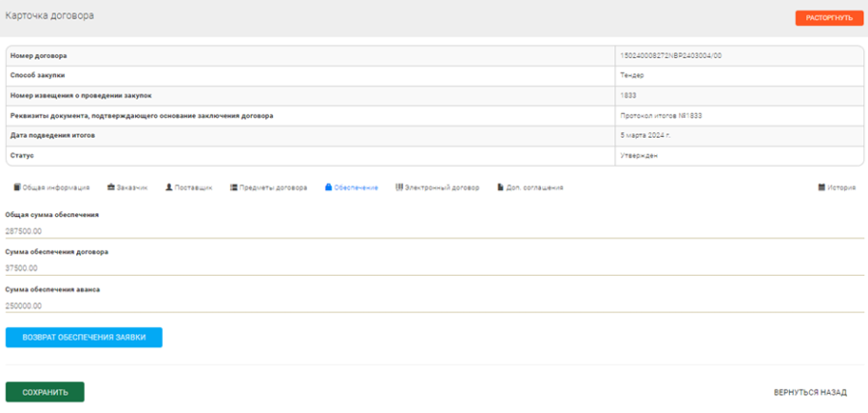Image resolution: width=868 pixels, height=413 pixels.
Task: Click the Возврат обеспечения заявки button
Action: (x=84, y=337)
